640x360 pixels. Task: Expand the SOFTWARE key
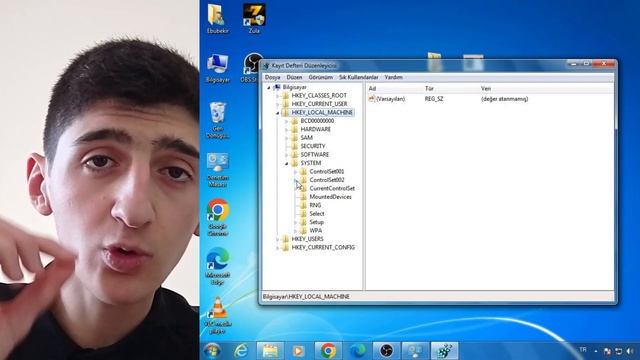(x=287, y=155)
